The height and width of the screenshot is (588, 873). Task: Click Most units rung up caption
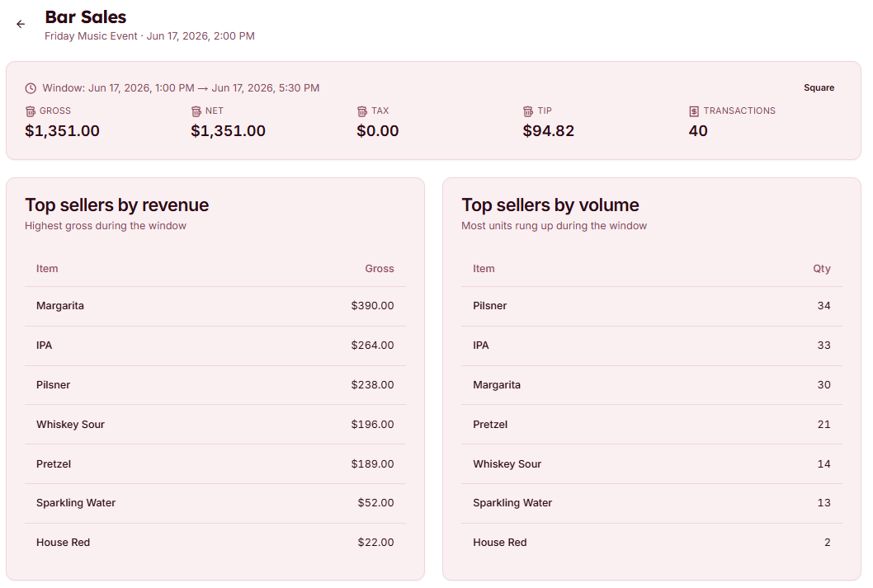point(554,226)
